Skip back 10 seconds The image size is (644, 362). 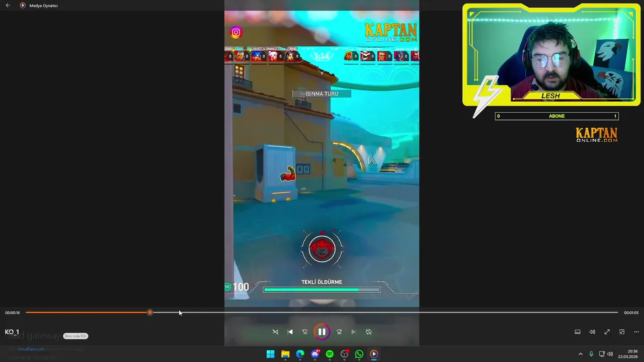pos(304,332)
